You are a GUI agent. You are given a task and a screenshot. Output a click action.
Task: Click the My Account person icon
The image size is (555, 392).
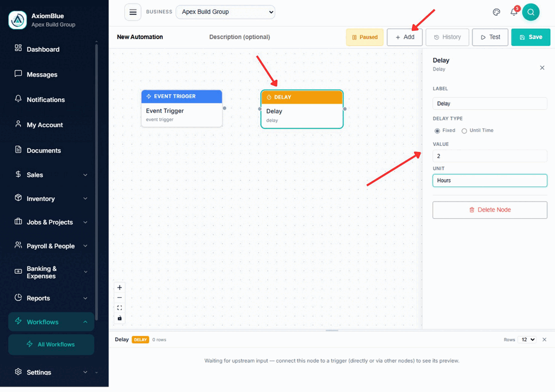point(18,124)
